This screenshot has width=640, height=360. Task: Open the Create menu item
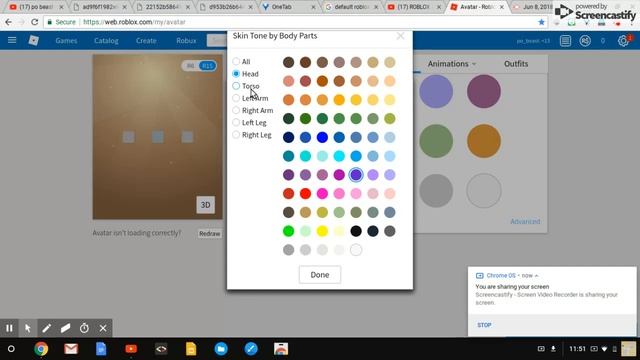click(x=146, y=41)
